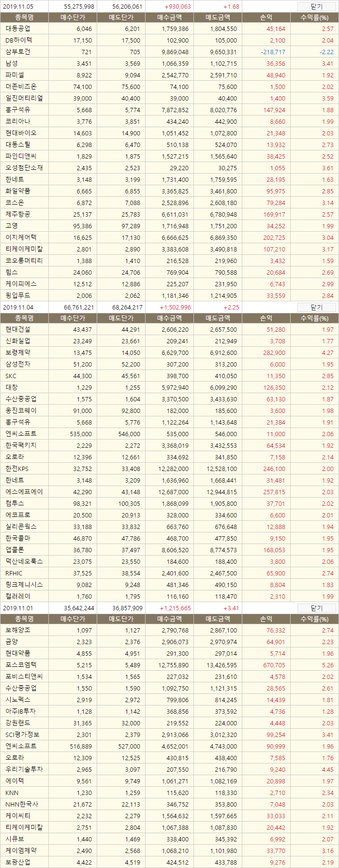Viewport: 339px width, 868px height.
Task: Select the 이지케어텍 stock name
Action: click(x=21, y=238)
